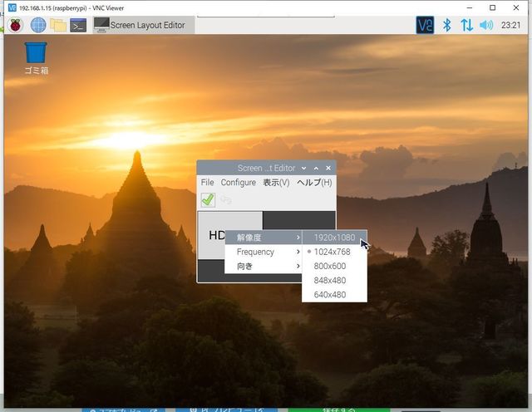Open the Configure menu

tap(239, 183)
